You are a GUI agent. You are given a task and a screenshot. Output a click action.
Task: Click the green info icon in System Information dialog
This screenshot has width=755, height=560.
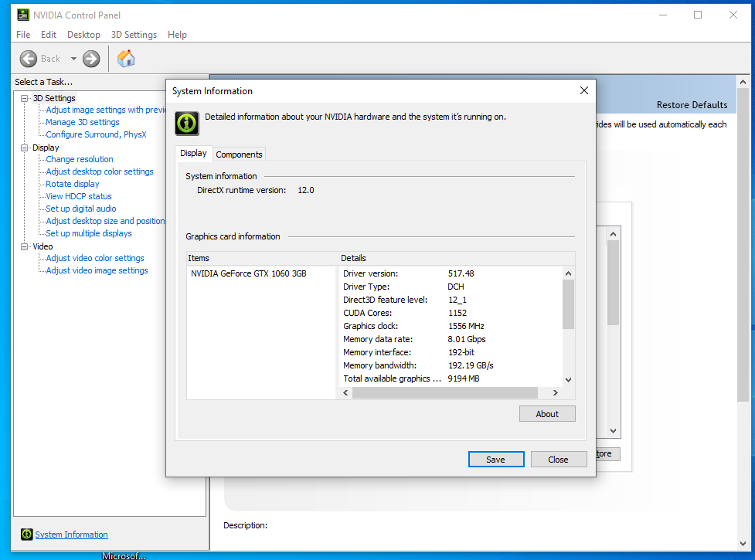(x=187, y=123)
